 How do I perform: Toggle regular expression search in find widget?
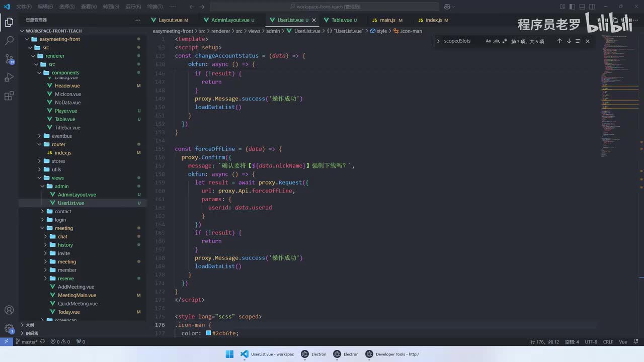505,41
